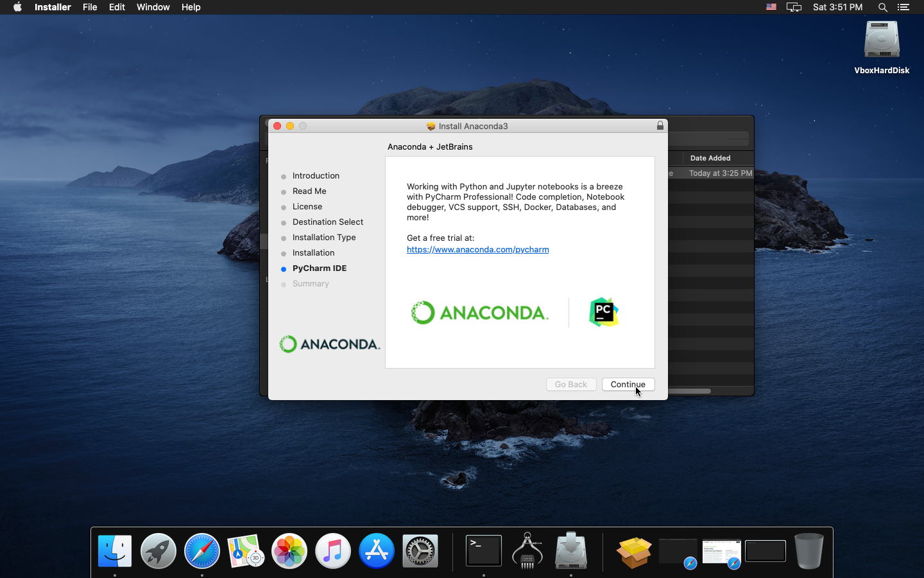Open Trash from the Dock
Image resolution: width=924 pixels, height=578 pixels.
click(x=809, y=551)
